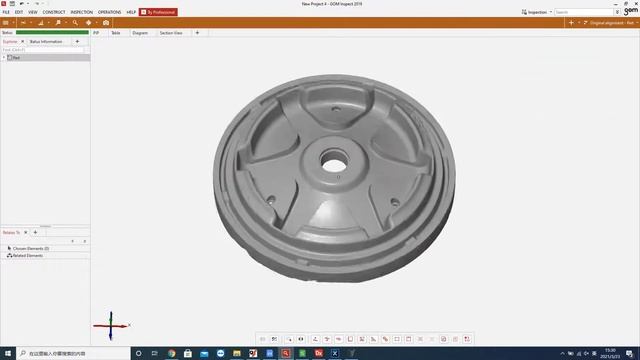Screen dimensions: 640x360
Task: Open File Explorer from the taskbar
Action: coord(237,353)
